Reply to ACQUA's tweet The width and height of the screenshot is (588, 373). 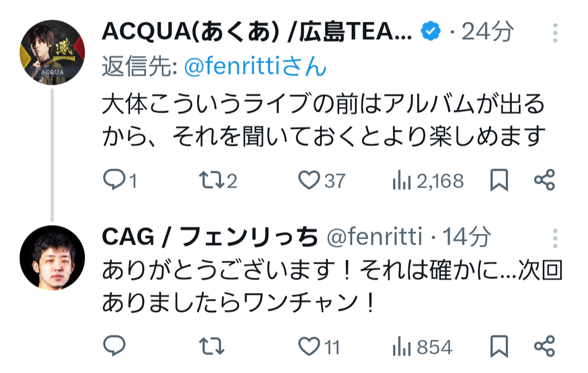(115, 180)
